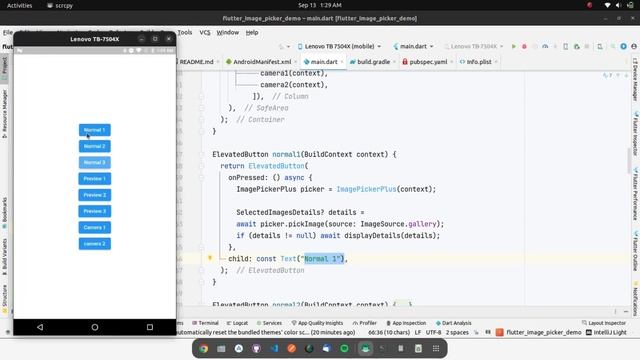The width and height of the screenshot is (640, 360).
Task: Click the Profile speedometer icon in toolbar
Action: tap(545, 47)
